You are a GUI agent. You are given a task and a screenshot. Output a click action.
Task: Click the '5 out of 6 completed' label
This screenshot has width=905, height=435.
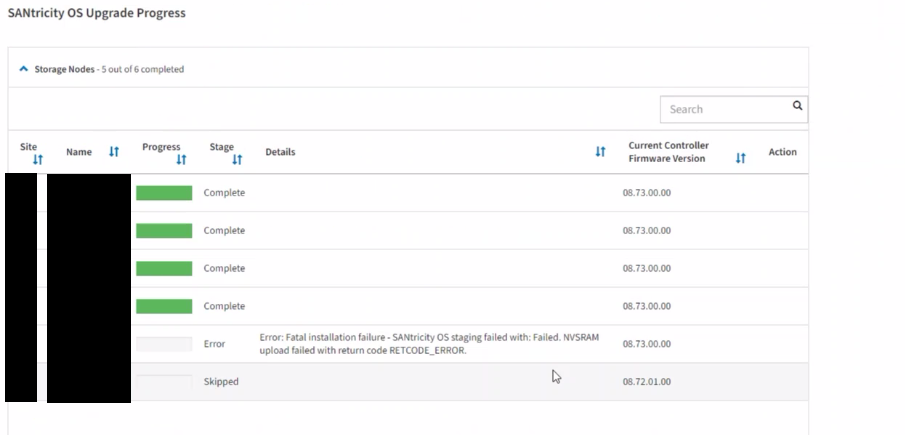[x=141, y=69]
